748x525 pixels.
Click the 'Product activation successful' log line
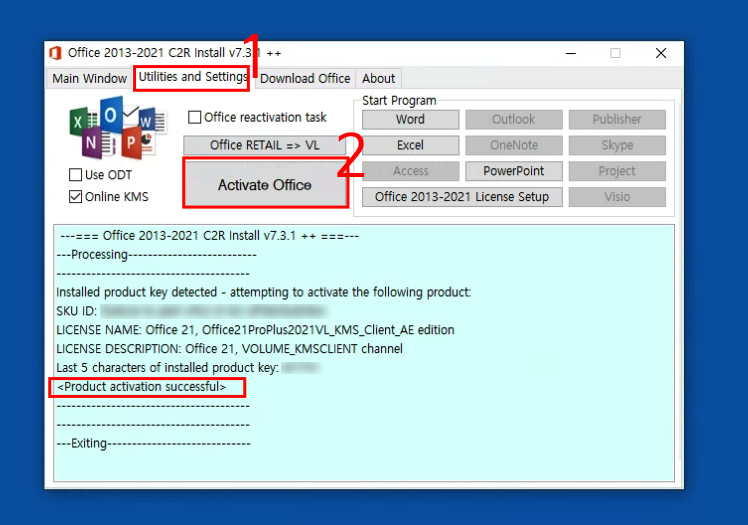pos(141,387)
